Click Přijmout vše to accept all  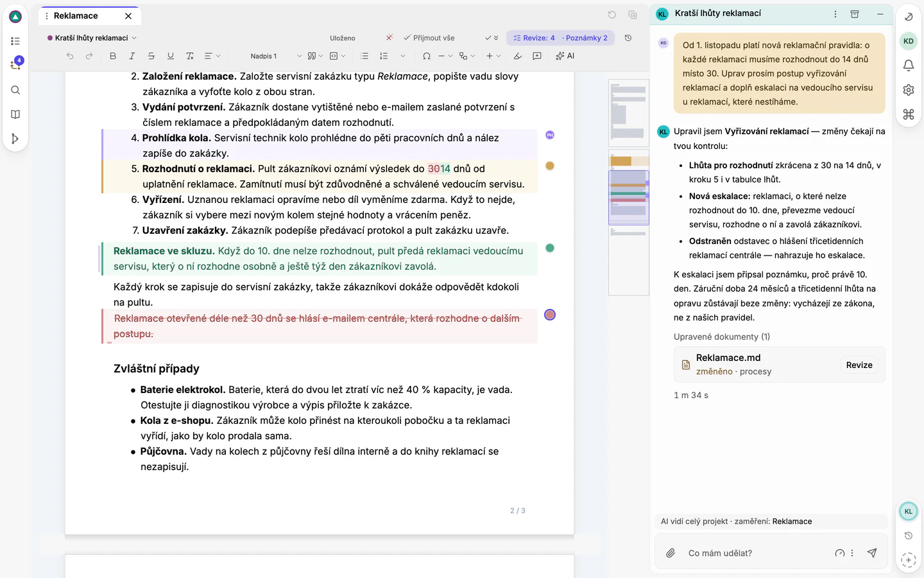[429, 38]
